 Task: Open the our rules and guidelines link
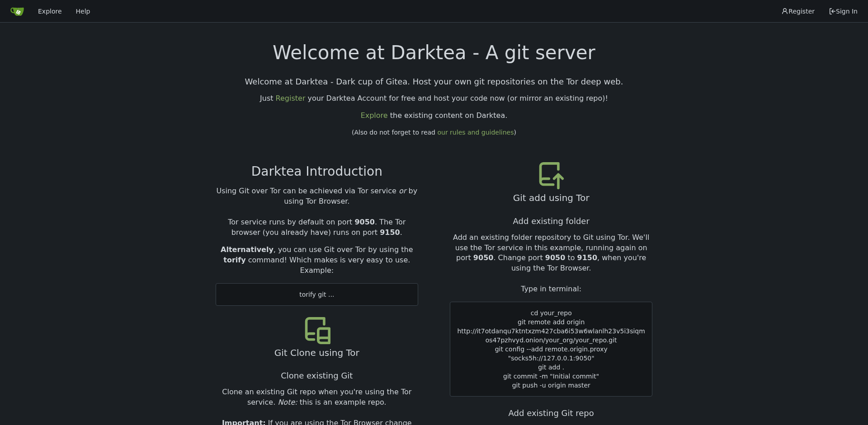475,132
